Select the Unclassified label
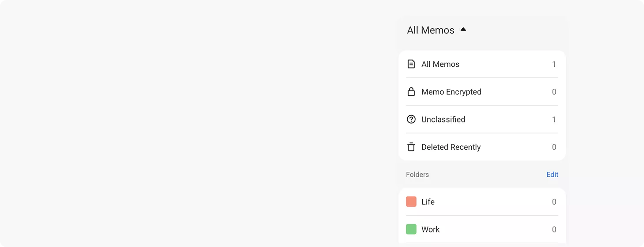The width and height of the screenshot is (644, 247). coord(443,119)
